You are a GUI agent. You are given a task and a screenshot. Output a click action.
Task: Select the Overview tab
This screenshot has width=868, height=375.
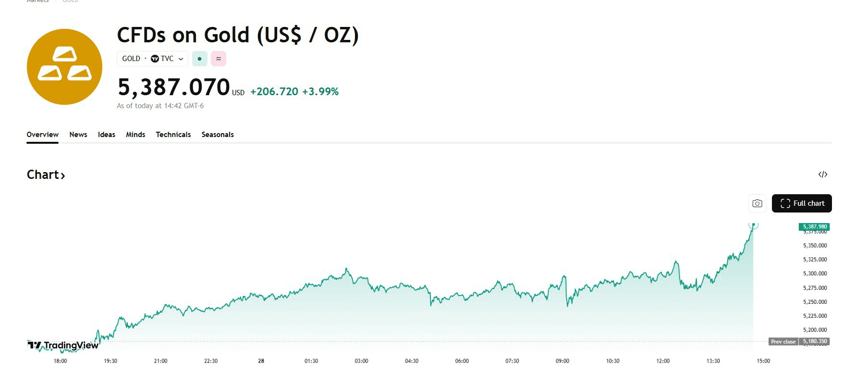43,135
